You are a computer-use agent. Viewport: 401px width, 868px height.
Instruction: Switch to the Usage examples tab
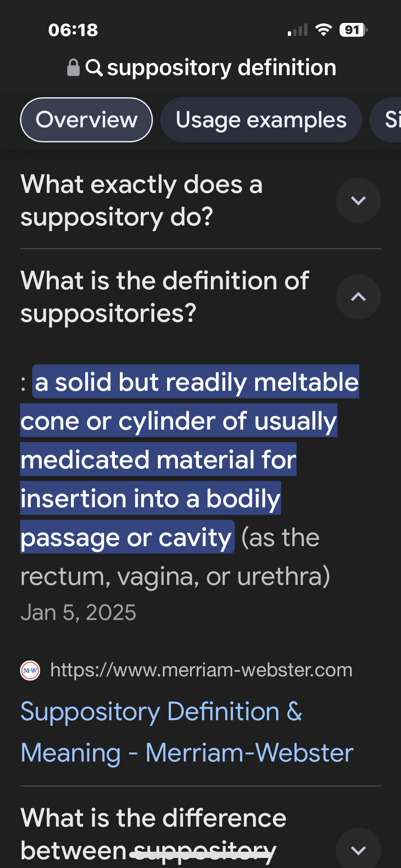point(261,120)
